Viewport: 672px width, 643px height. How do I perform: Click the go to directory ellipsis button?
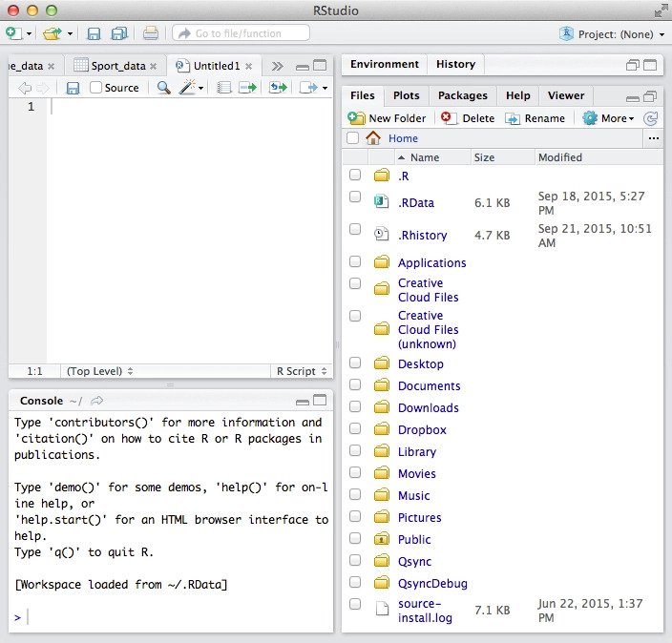654,138
